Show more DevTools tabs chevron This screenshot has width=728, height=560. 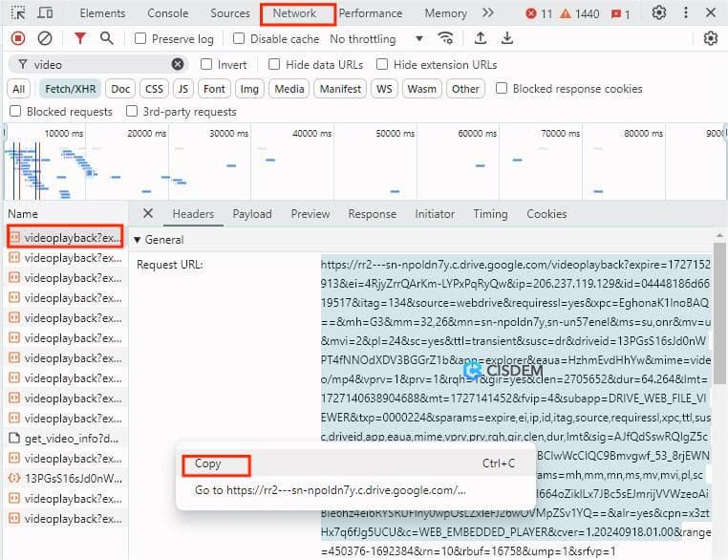(487, 13)
